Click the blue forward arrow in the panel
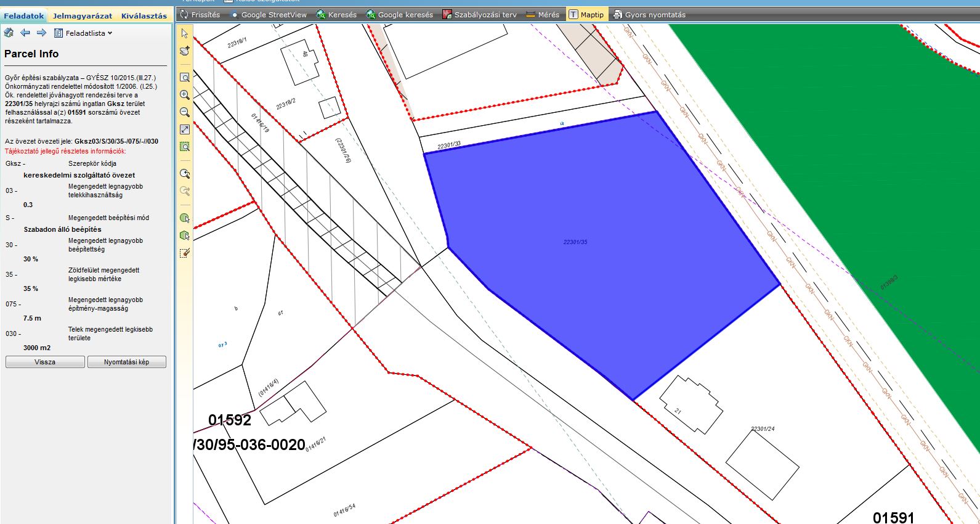The height and width of the screenshot is (524, 980). (x=41, y=33)
